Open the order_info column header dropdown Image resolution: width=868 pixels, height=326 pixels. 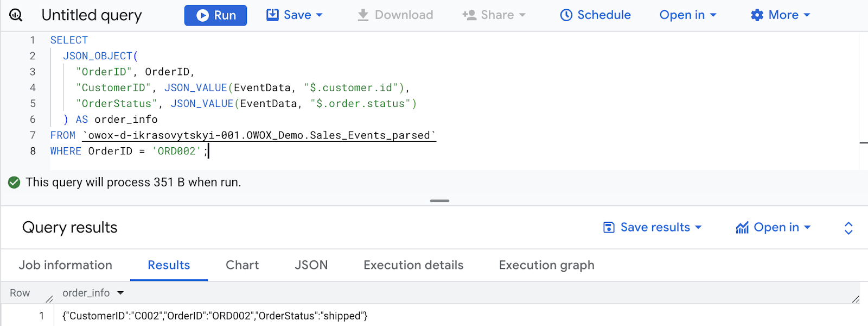click(x=120, y=293)
